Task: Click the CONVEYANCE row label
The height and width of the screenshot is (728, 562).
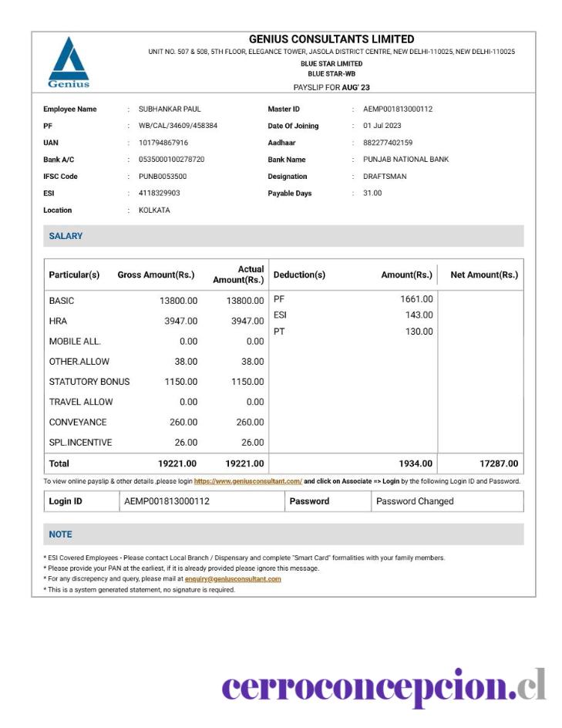Action: [78, 423]
